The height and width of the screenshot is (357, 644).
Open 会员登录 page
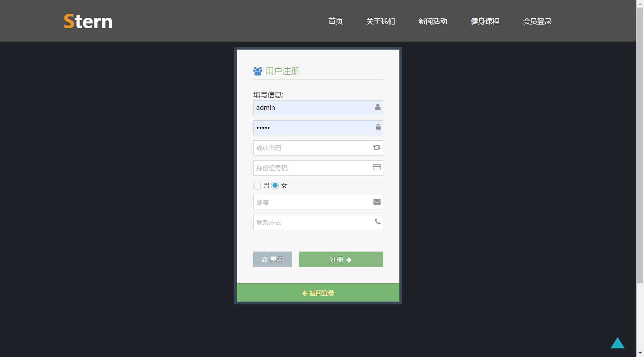click(538, 21)
